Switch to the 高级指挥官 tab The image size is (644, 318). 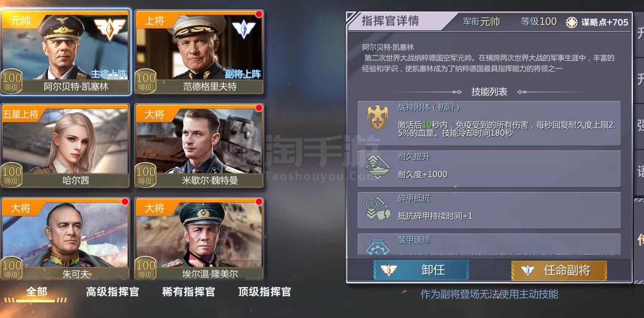tap(113, 292)
